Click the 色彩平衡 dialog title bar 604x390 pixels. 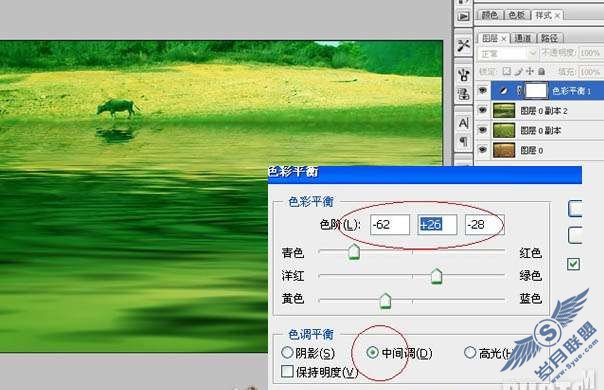pos(424,174)
